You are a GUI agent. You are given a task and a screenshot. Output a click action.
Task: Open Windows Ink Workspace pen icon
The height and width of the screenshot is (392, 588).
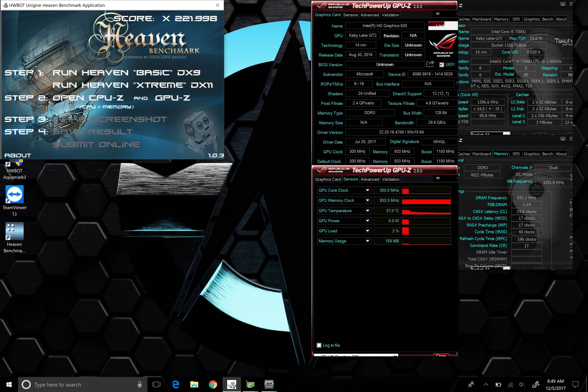pos(536,384)
